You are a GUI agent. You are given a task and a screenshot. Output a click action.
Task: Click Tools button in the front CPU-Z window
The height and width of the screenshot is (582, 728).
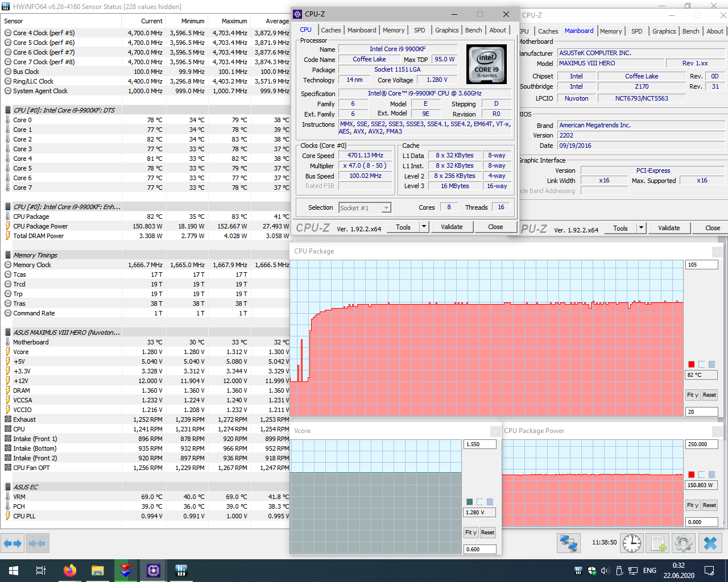[x=403, y=227]
